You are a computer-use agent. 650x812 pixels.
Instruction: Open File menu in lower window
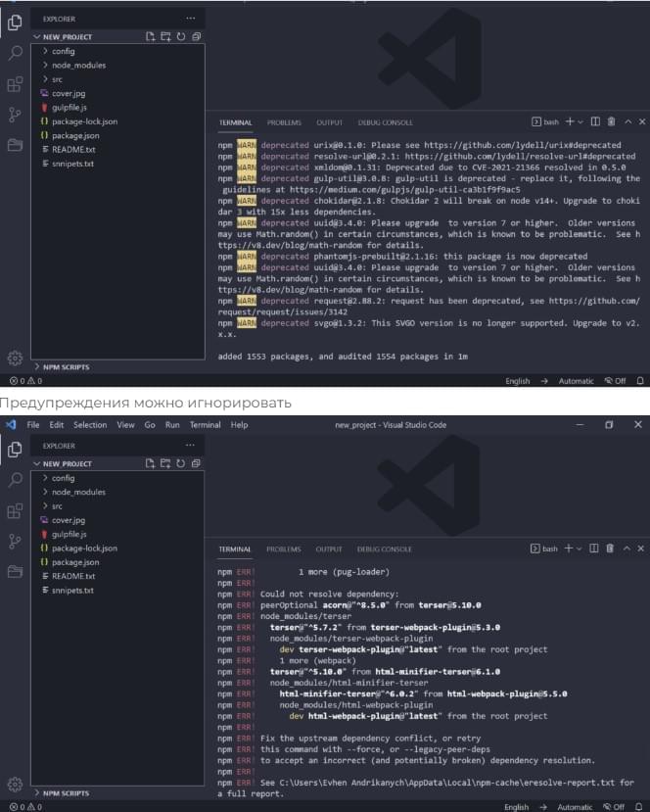(33, 425)
